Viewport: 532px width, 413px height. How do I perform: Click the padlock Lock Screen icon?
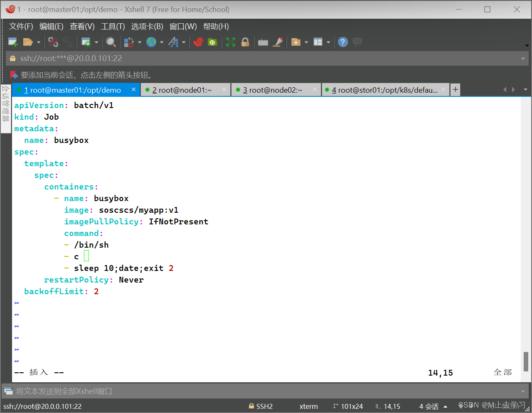tap(245, 42)
